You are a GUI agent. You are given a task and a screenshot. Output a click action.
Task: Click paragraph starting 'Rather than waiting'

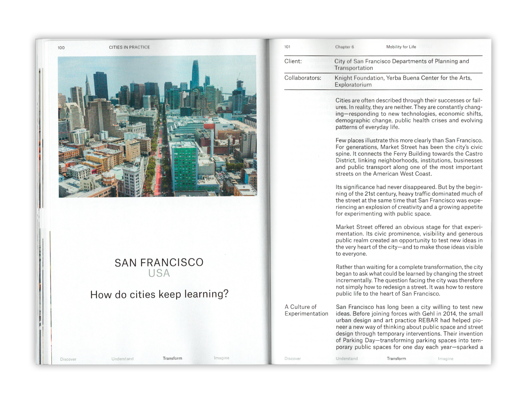[409, 280]
